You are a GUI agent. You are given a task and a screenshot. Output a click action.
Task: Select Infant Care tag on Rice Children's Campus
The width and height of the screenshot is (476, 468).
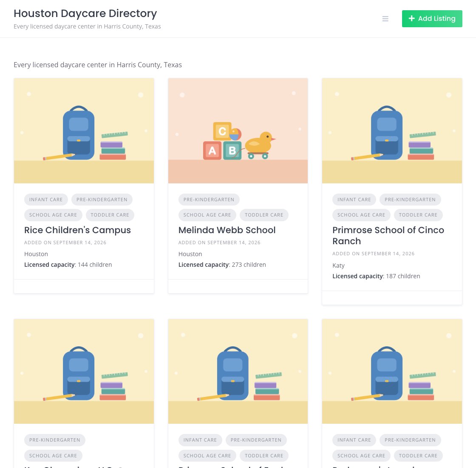[x=46, y=200]
